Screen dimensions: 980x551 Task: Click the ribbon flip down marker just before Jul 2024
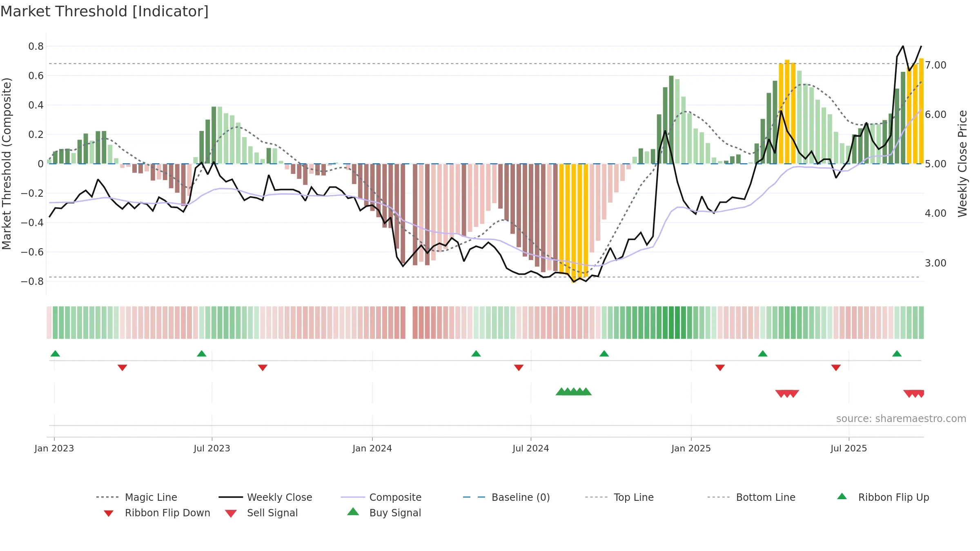click(519, 368)
